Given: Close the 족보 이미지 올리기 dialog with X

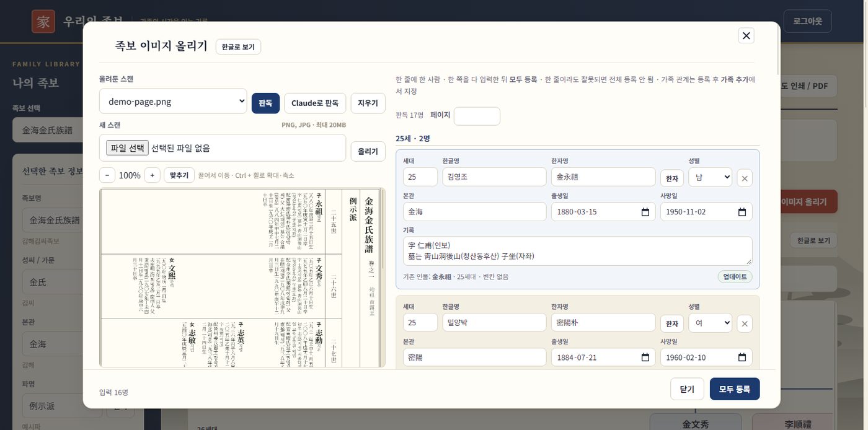Looking at the screenshot, I should 746,35.
